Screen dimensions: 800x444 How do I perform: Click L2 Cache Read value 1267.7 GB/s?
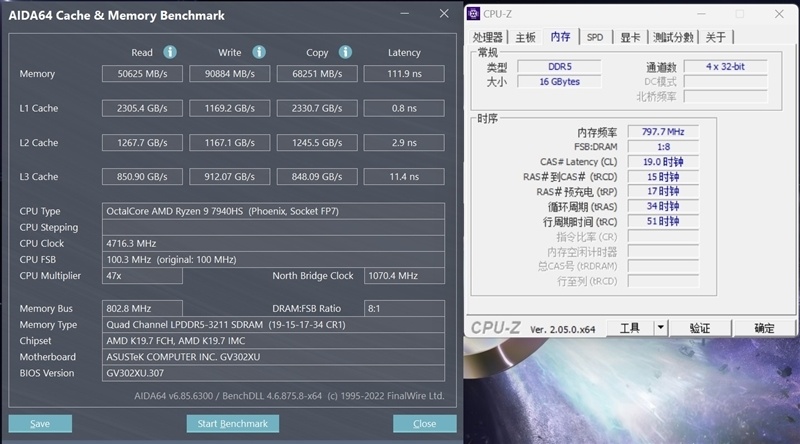[142, 142]
